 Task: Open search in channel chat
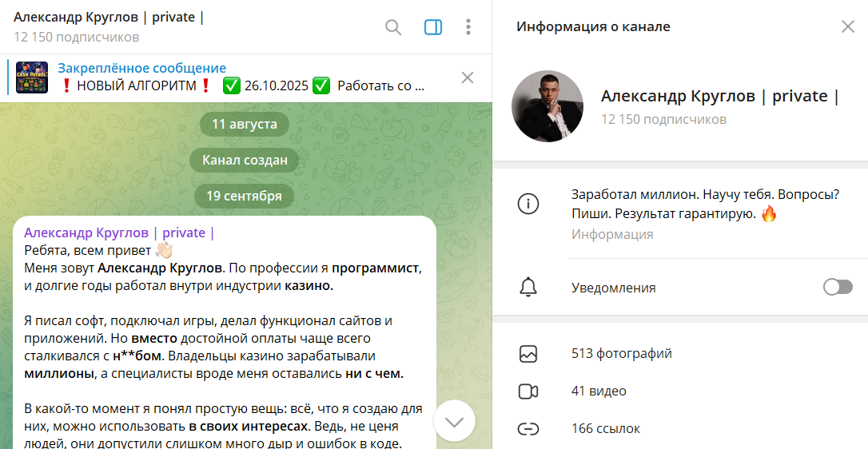(x=393, y=27)
